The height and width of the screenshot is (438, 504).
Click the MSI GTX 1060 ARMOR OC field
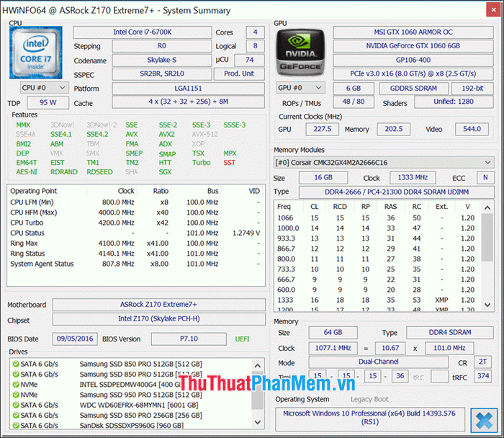(x=413, y=32)
